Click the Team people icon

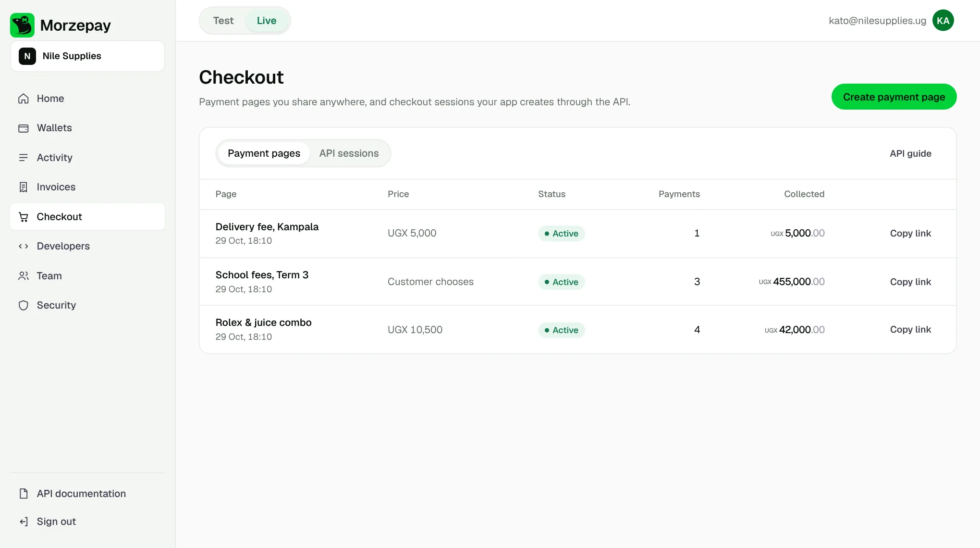[x=24, y=276]
